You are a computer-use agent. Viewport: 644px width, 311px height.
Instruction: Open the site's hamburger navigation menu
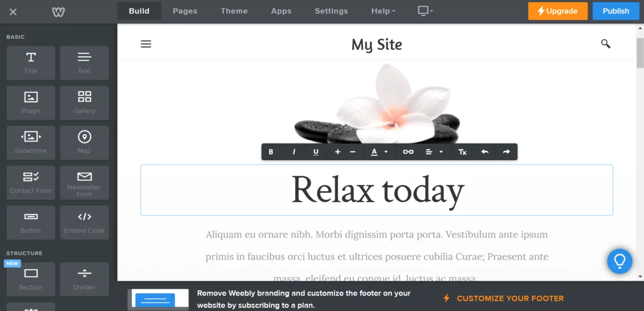146,44
